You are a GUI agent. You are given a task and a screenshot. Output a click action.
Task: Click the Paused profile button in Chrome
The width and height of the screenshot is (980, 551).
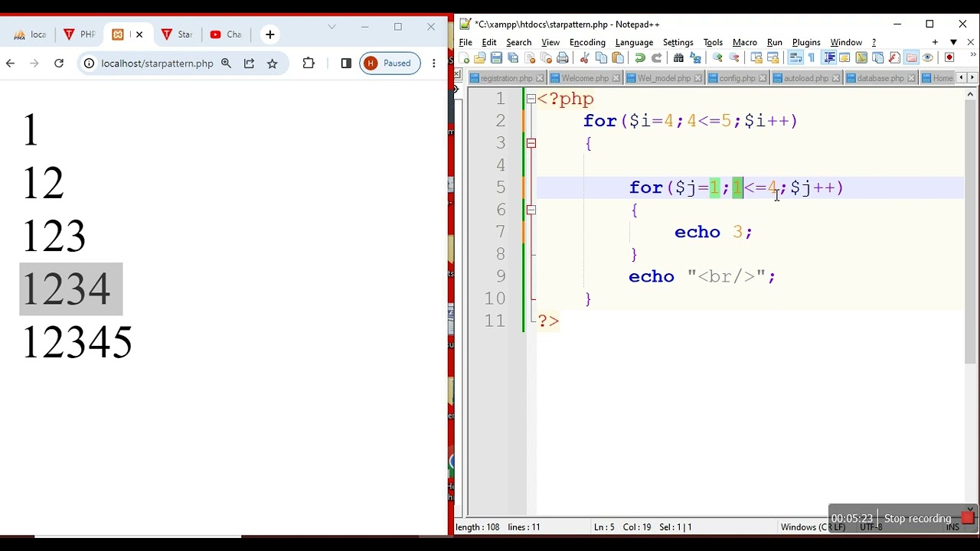390,64
